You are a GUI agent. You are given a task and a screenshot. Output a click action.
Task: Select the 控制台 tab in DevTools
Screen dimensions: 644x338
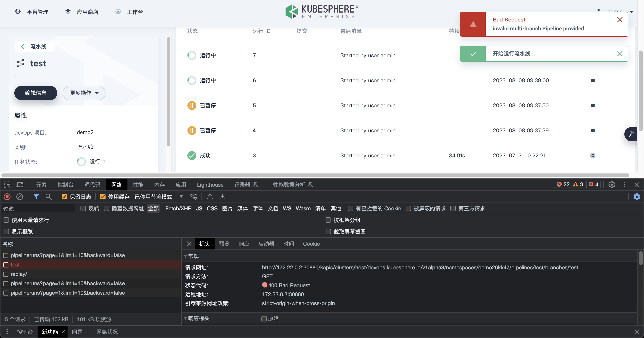(66, 185)
